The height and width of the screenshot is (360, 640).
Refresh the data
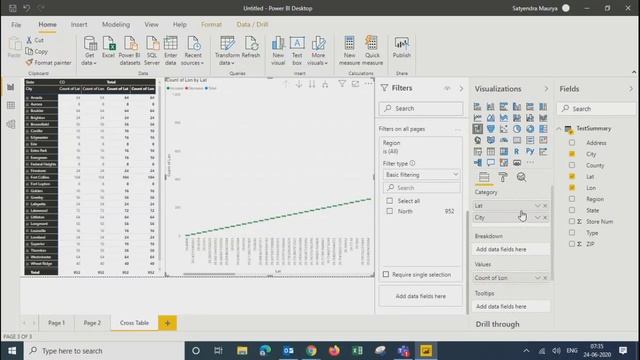[251, 47]
